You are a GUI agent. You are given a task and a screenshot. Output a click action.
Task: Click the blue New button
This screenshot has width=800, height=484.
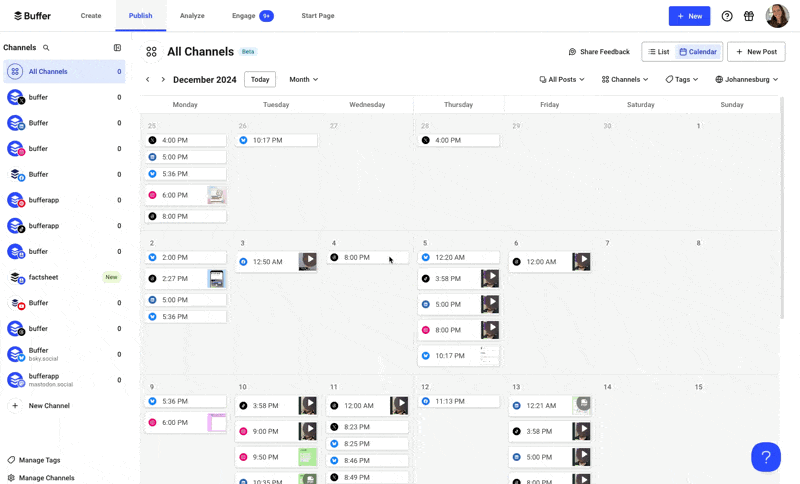[689, 16]
